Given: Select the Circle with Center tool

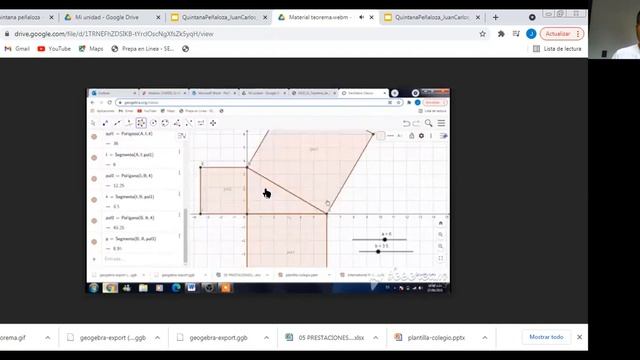Looking at the screenshot, I should pos(153,123).
